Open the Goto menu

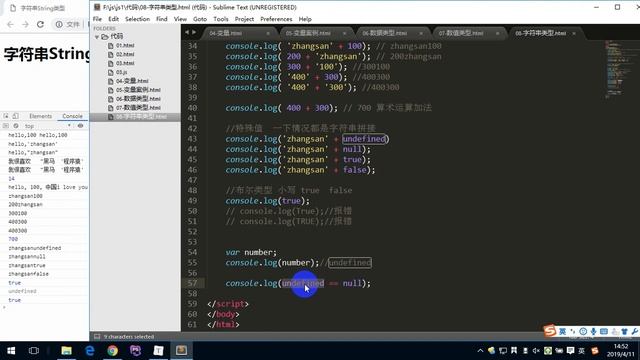200,19
